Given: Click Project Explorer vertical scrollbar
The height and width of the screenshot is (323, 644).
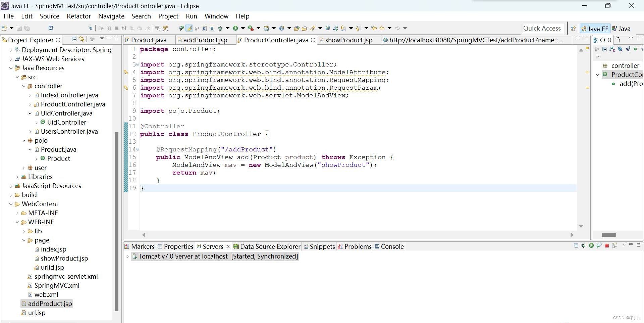Looking at the screenshot, I should (x=116, y=222).
